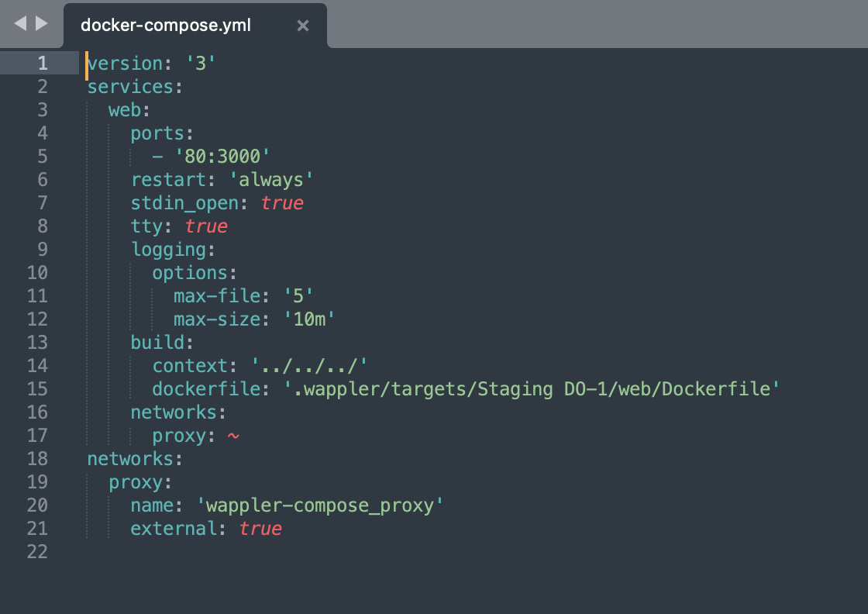Click the max-size '10m' value
Image resolution: width=868 pixels, height=614 pixels.
click(x=309, y=319)
